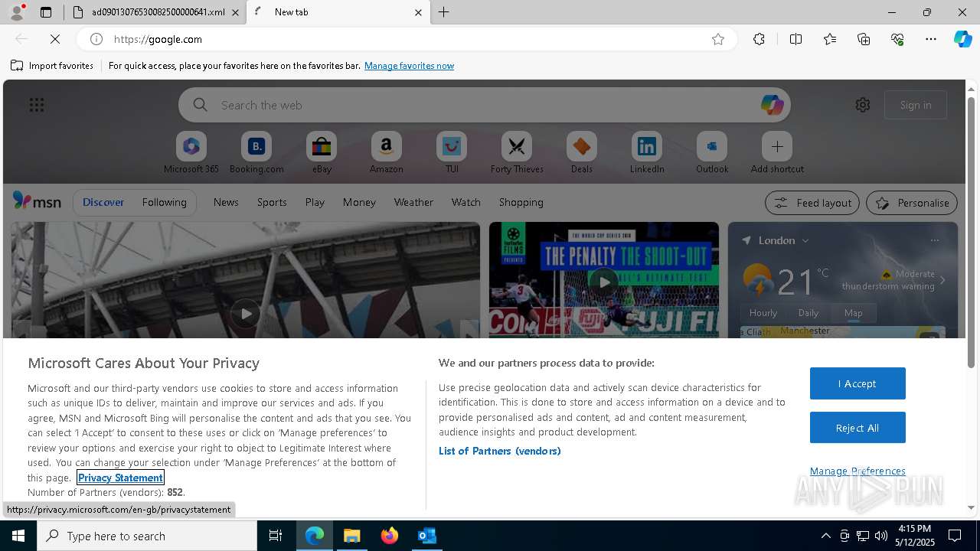980x551 pixels.
Task: Open Collections icon
Action: click(864, 39)
